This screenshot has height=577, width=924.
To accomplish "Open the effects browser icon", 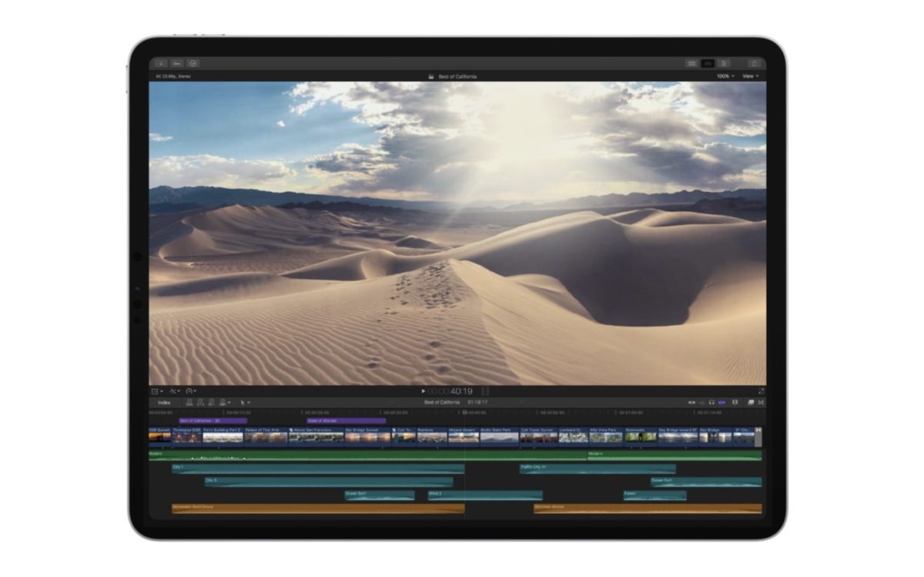I will click(751, 402).
